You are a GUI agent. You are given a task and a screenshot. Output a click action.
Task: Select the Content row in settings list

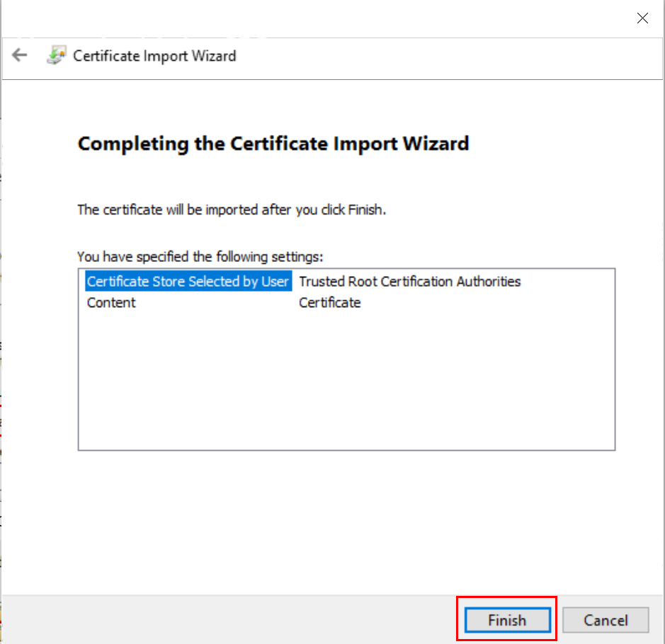click(x=111, y=303)
